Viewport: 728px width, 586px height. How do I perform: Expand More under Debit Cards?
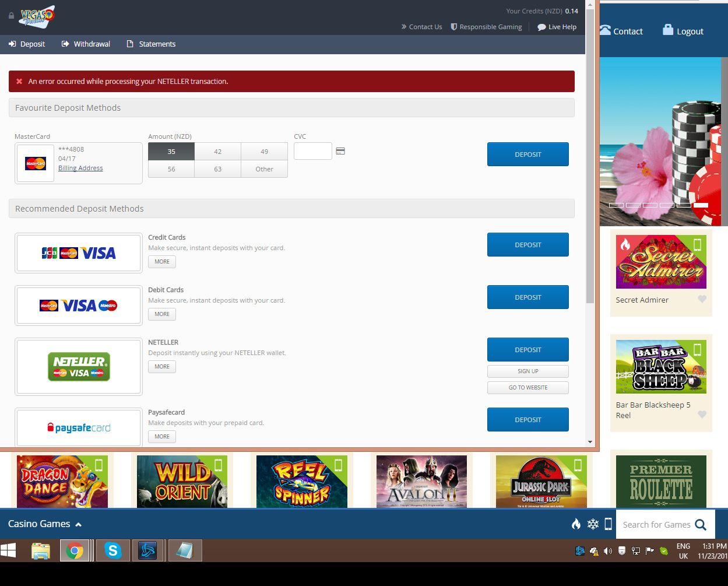click(x=162, y=314)
